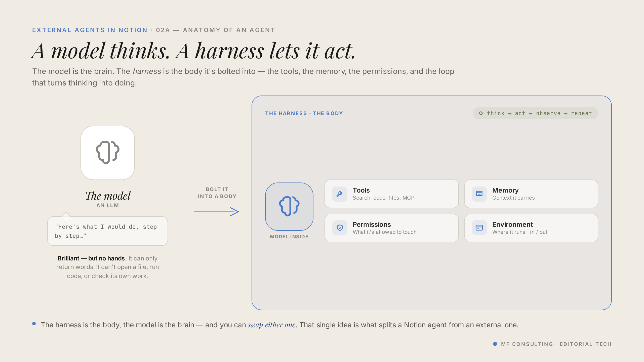Click 'Search, code, files, MCP' text
644x362 pixels.
pyautogui.click(x=383, y=198)
